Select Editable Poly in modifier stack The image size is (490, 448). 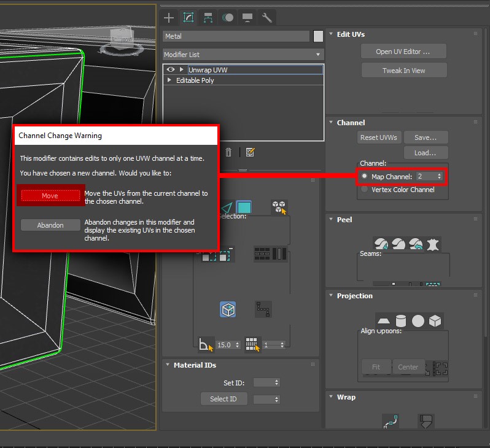(195, 80)
